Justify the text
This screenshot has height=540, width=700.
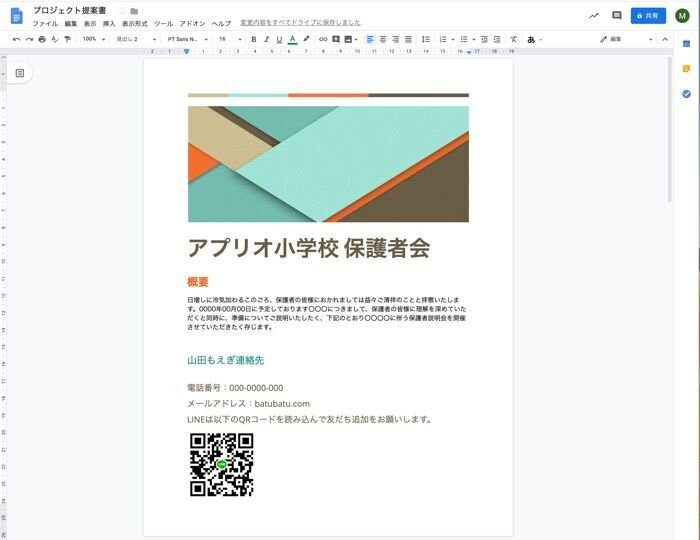[408, 39]
